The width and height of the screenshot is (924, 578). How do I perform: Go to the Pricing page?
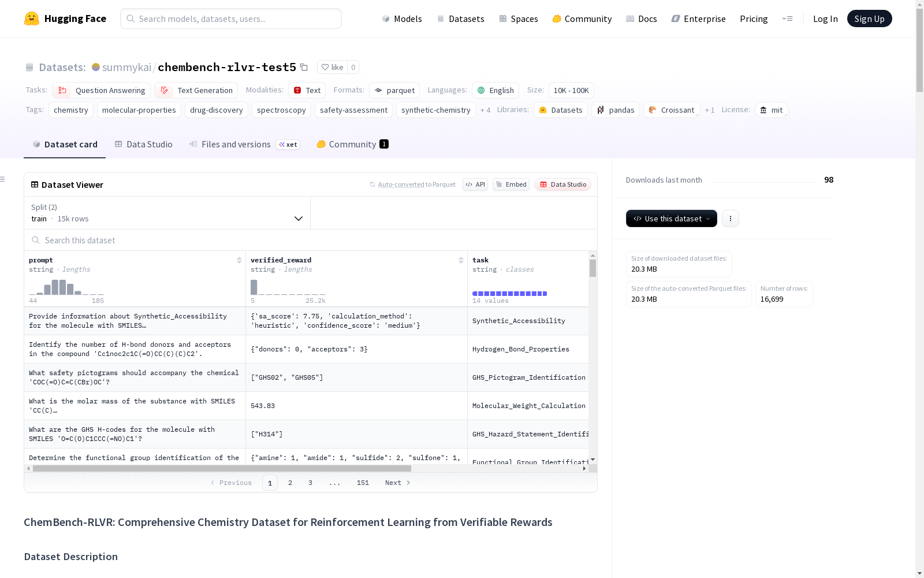click(x=754, y=18)
